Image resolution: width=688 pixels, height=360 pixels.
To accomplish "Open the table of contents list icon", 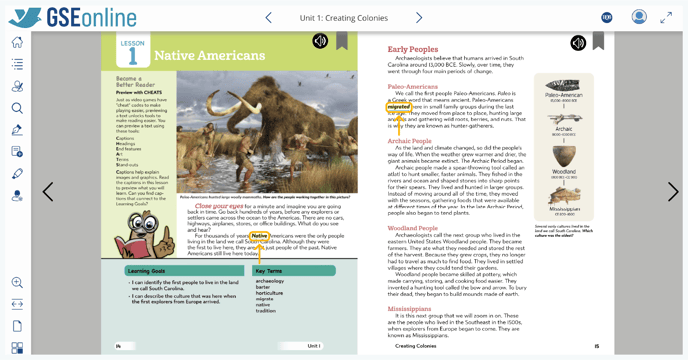I will point(17,64).
